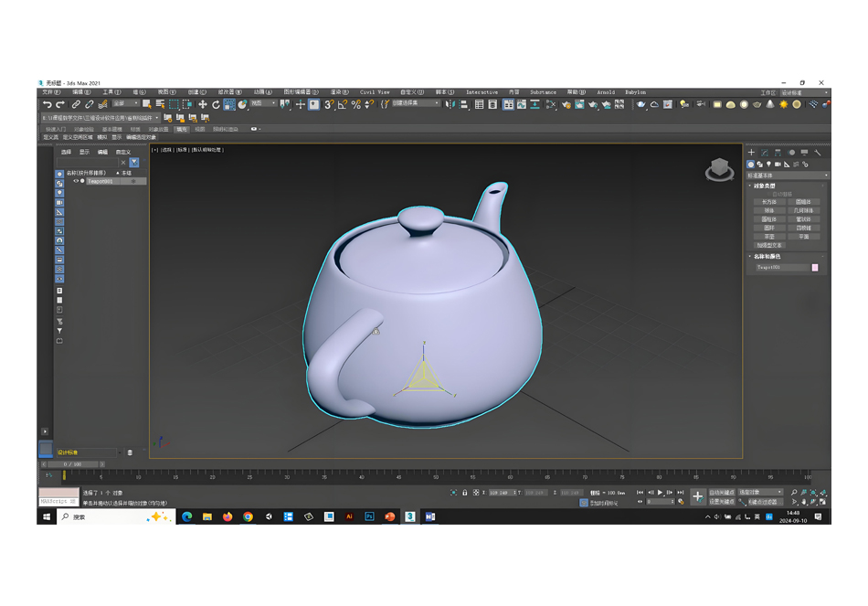868x606 pixels.
Task: Open the Civil View menu
Action: [x=375, y=92]
